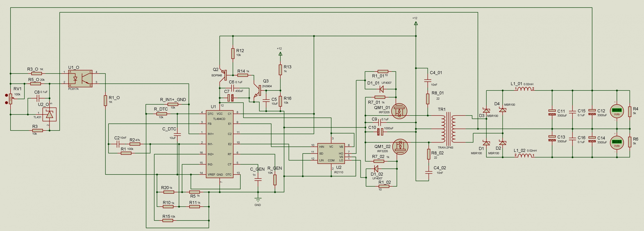Click the R5_O 20k resistor symbol

click(x=36, y=84)
